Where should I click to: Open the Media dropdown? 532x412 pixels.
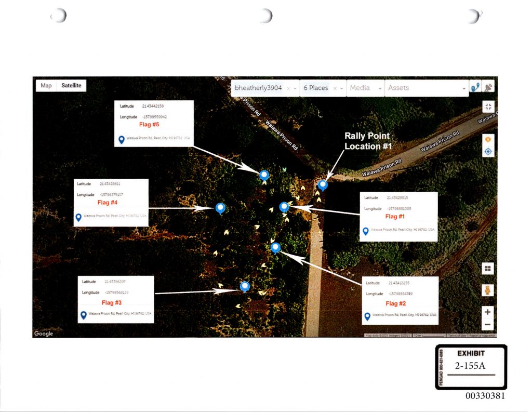click(380, 88)
